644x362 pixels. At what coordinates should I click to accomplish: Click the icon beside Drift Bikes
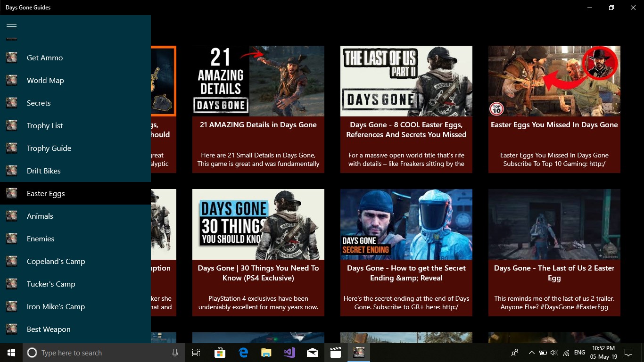click(12, 171)
